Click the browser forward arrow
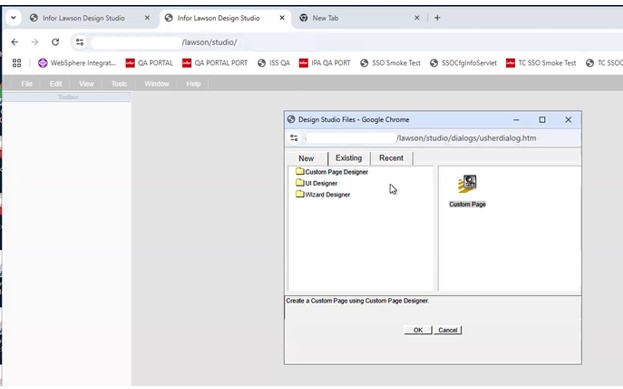Image resolution: width=623 pixels, height=389 pixels. 35,42
